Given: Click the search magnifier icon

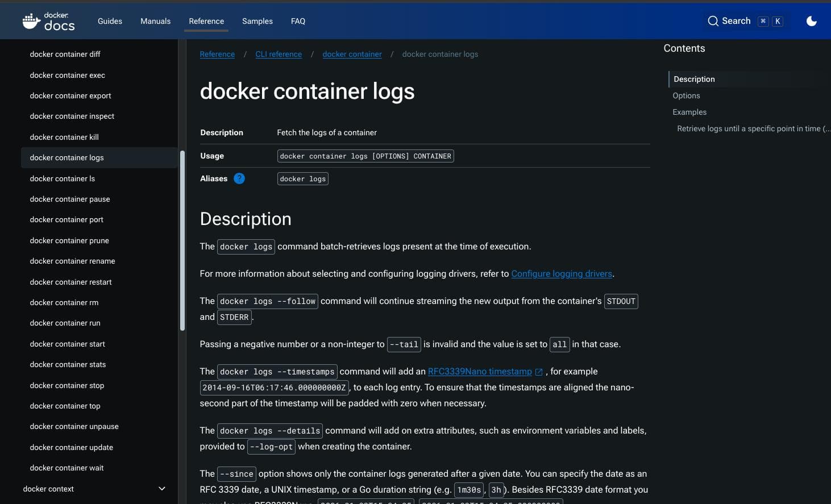Looking at the screenshot, I should click(x=713, y=21).
